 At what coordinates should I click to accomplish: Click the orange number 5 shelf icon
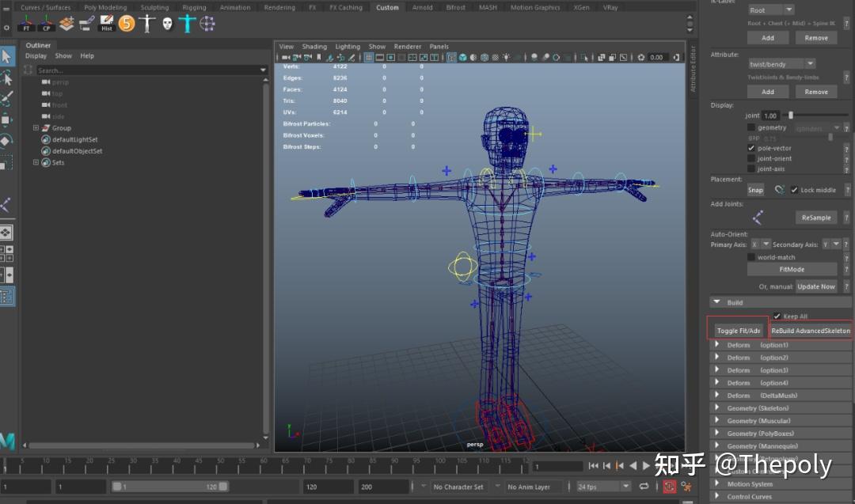[x=127, y=24]
